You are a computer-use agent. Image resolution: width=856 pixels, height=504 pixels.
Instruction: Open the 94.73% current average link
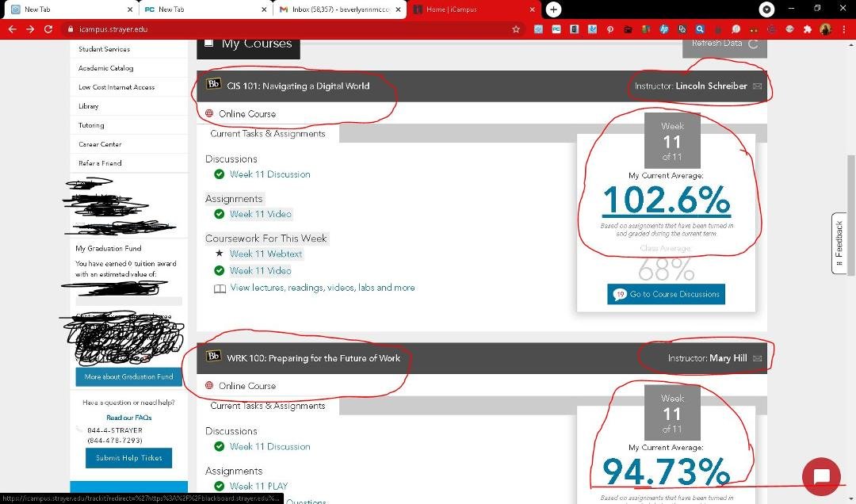click(x=666, y=472)
